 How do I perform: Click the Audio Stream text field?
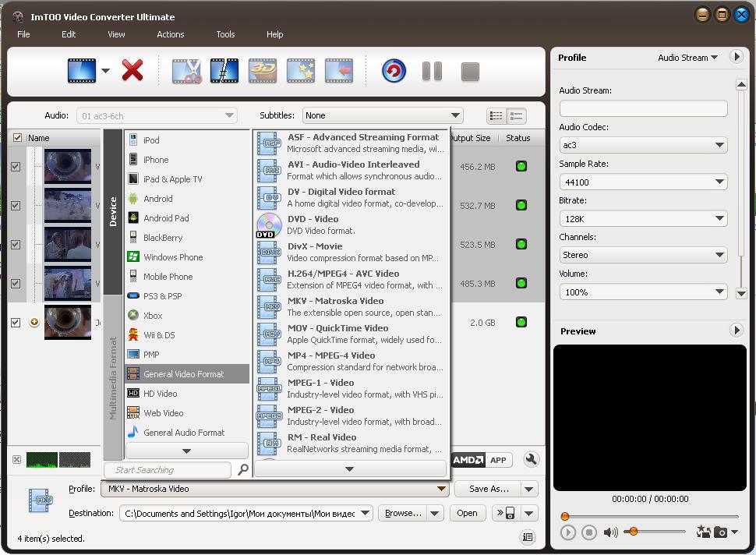coord(643,108)
